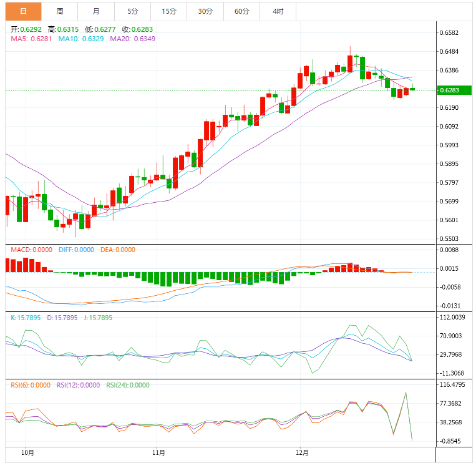The width and height of the screenshot is (476, 468).
Task: Switch to the 周 weekly tab
Action: [x=60, y=11]
